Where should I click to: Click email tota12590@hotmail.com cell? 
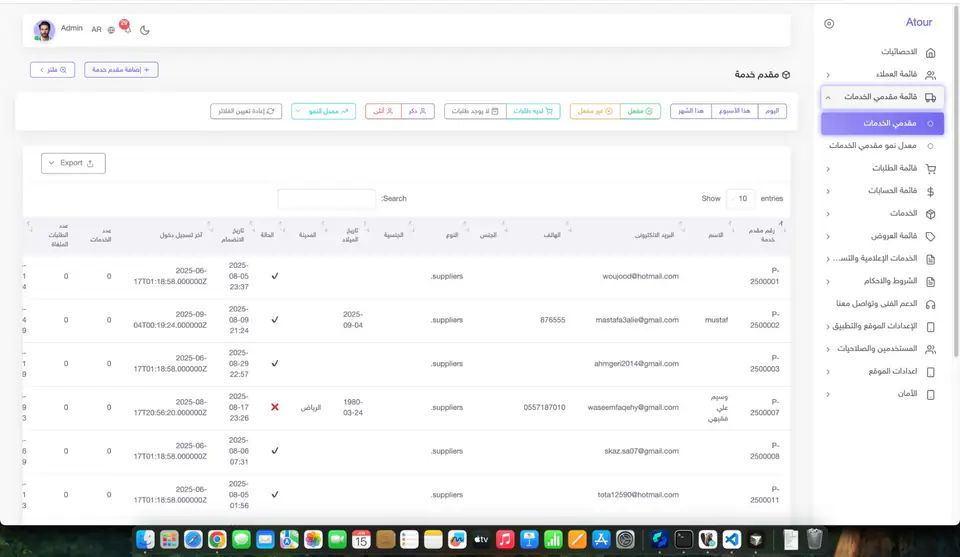[638, 495]
